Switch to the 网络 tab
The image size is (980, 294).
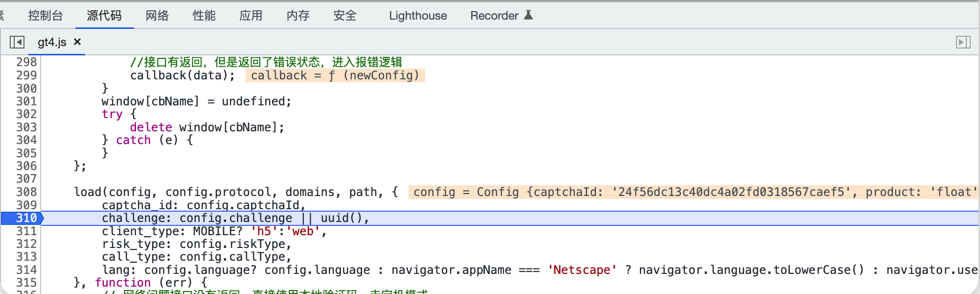(x=157, y=16)
